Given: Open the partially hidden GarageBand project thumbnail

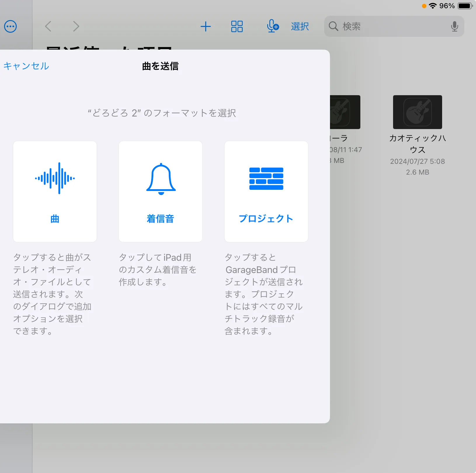Looking at the screenshot, I should tap(345, 112).
